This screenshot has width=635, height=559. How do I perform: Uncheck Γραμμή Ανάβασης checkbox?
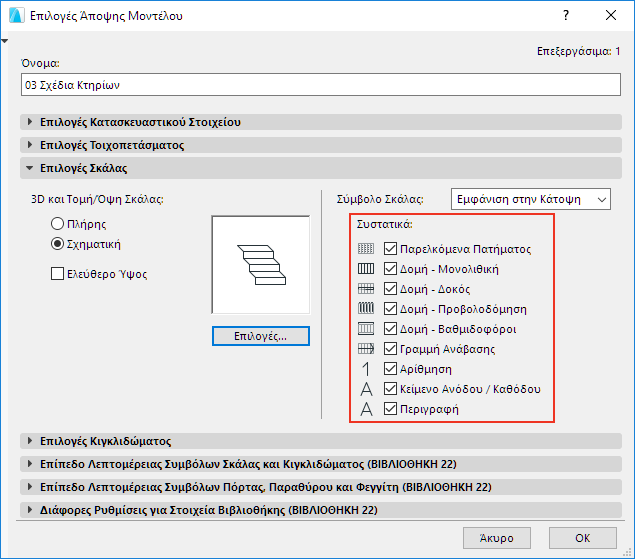click(x=390, y=348)
